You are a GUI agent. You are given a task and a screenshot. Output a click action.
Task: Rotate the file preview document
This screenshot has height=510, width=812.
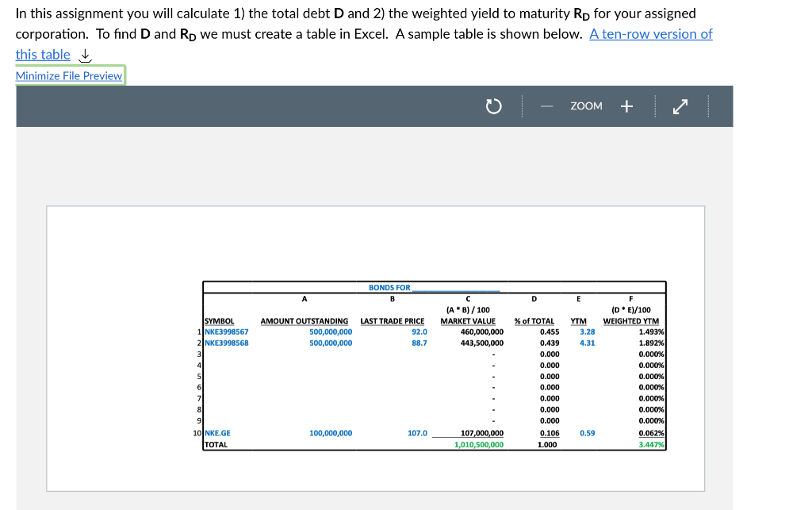[x=493, y=106]
